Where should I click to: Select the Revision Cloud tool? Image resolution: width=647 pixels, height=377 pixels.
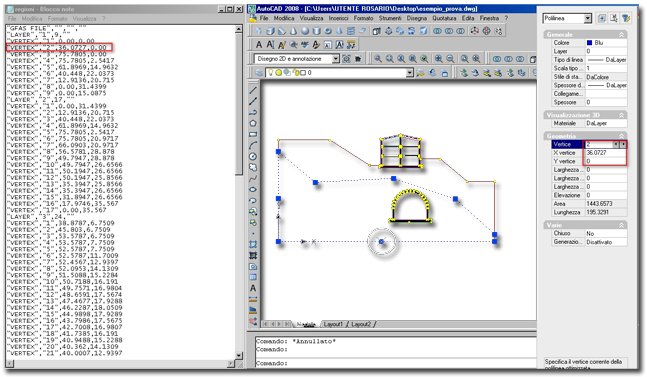point(253,167)
